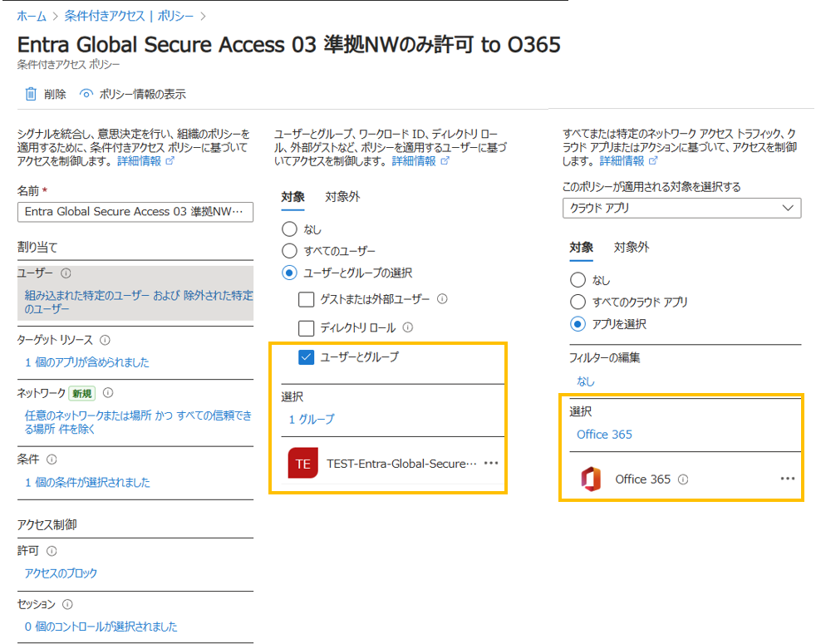Screen dimensions: 816x644
Task: Click the trash icon for 削除
Action: pos(31,94)
